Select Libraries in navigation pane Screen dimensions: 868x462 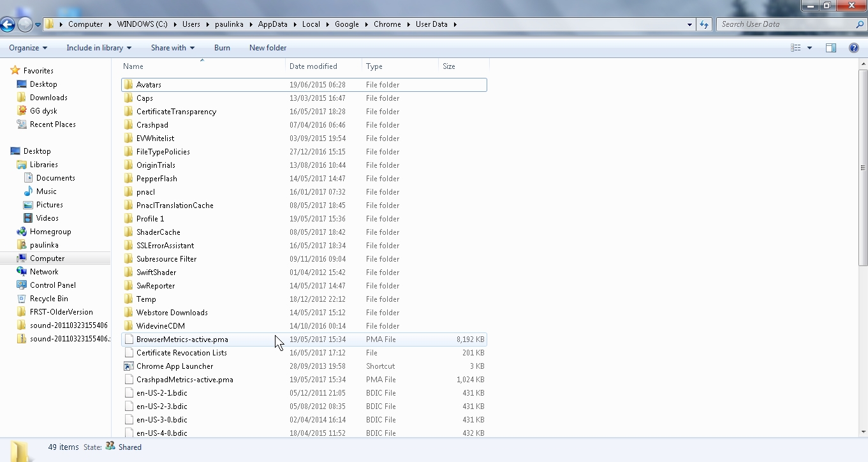pos(44,165)
